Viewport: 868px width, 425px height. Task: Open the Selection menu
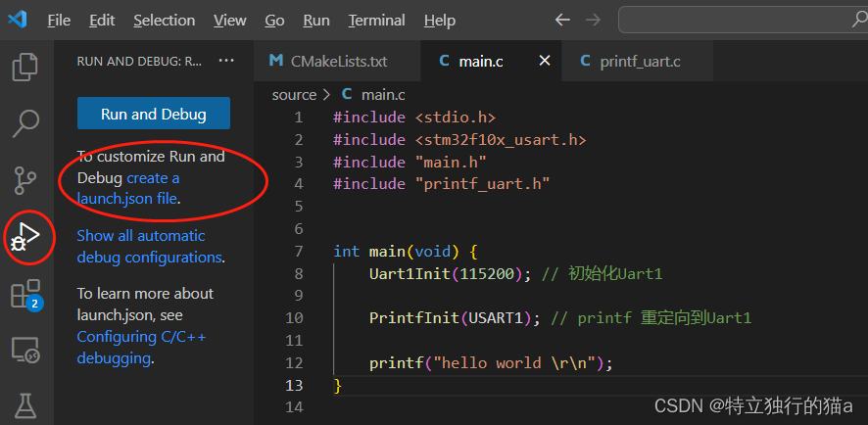click(x=165, y=21)
